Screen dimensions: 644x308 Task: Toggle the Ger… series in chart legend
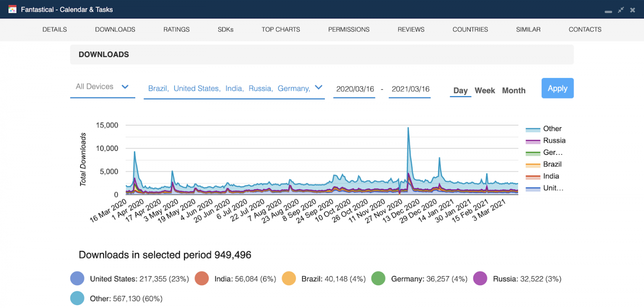pyautogui.click(x=545, y=153)
